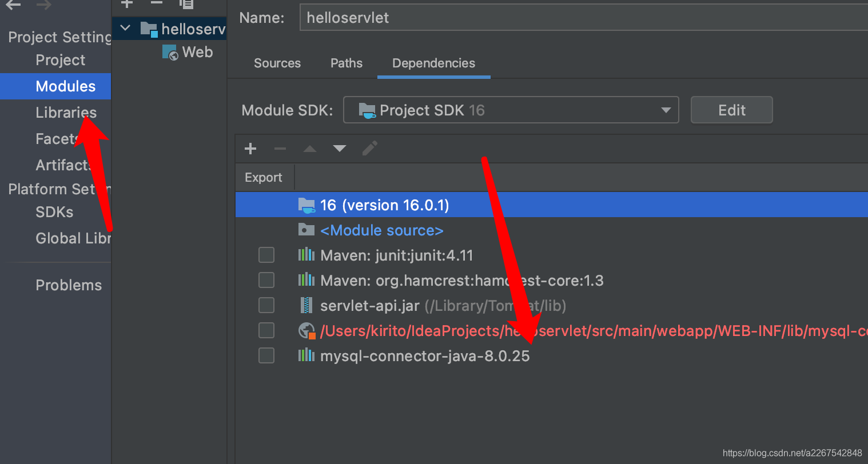Toggle export checkbox for servlet-api.jar
This screenshot has width=868, height=464.
tap(266, 305)
